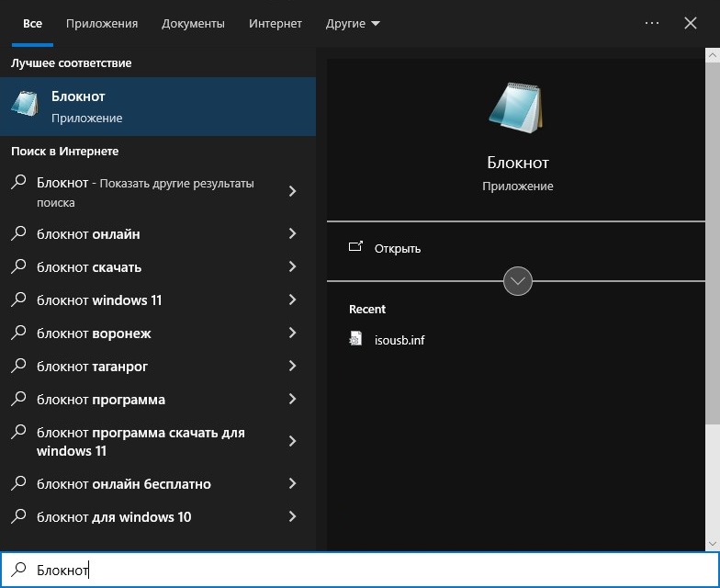Expand the блокнот программа suggestion arrow
Image resolution: width=720 pixels, height=588 pixels.
coord(292,399)
